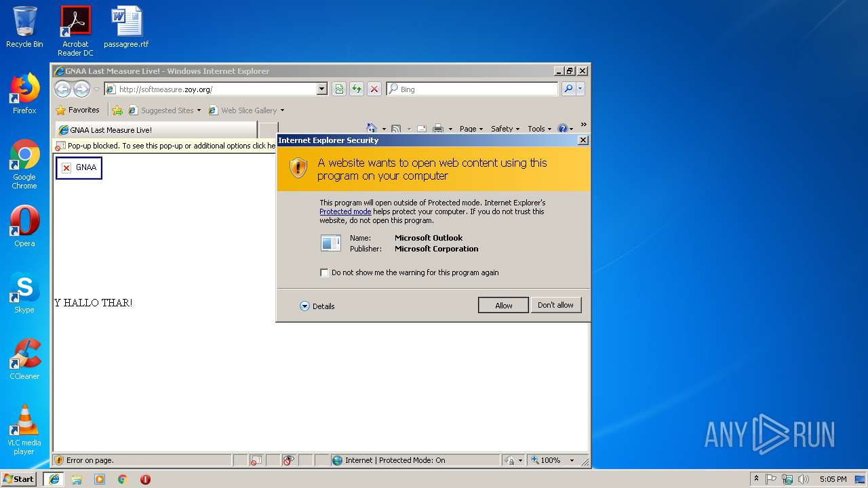868x488 pixels.
Task: Expand the Print options dropdown arrow
Action: (450, 129)
